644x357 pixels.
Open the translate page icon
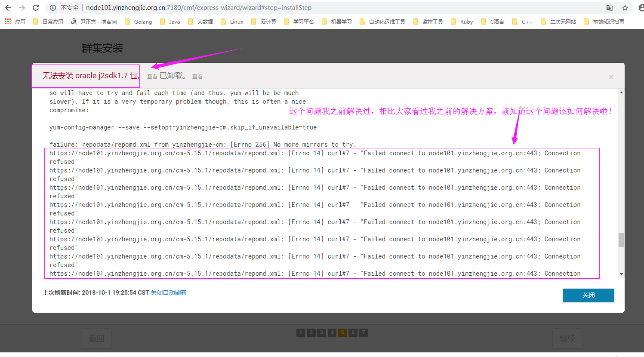click(610, 8)
